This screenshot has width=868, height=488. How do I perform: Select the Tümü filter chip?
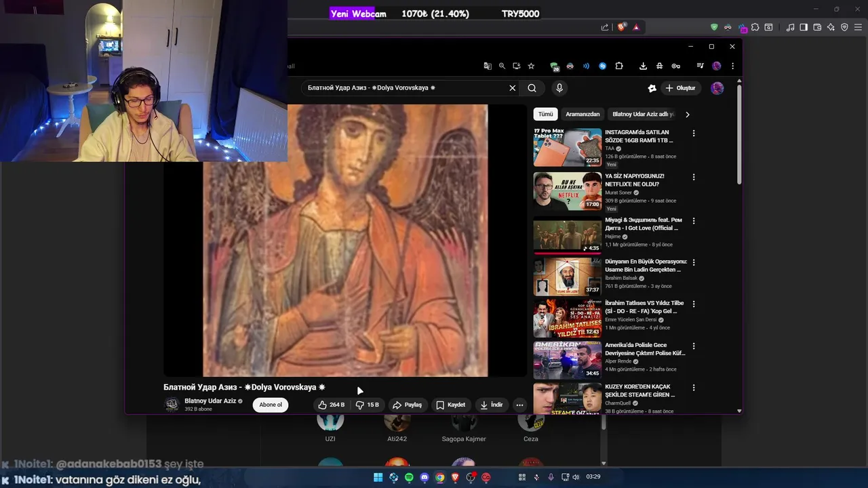pyautogui.click(x=546, y=114)
